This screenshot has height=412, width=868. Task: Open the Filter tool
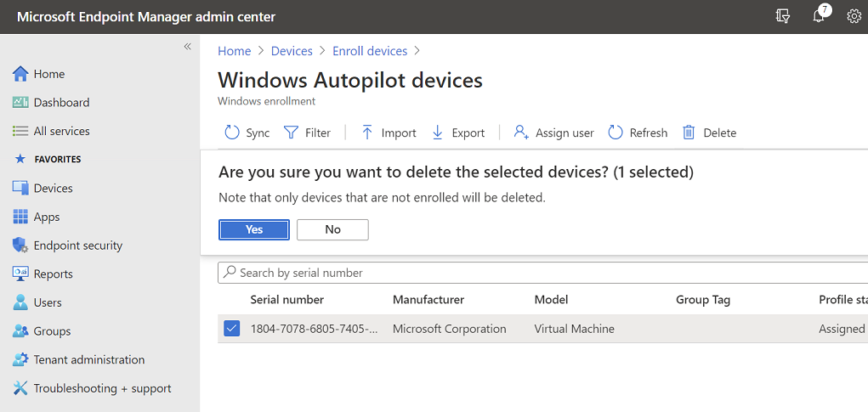[291, 133]
